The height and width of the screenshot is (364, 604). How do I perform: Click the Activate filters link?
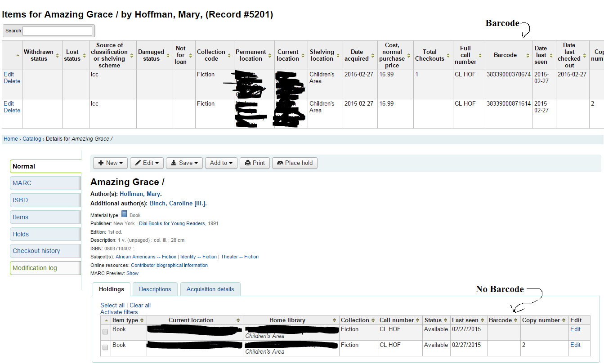click(x=119, y=312)
